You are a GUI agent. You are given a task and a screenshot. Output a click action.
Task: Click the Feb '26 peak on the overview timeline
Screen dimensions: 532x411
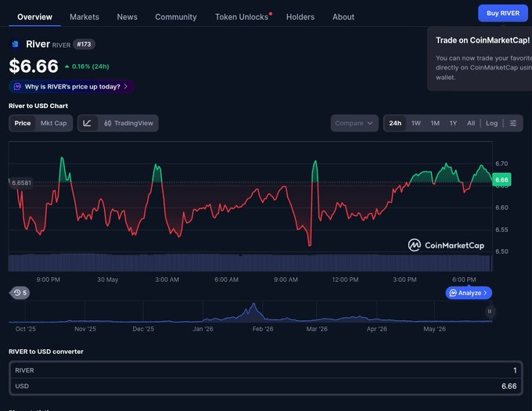coord(253,305)
